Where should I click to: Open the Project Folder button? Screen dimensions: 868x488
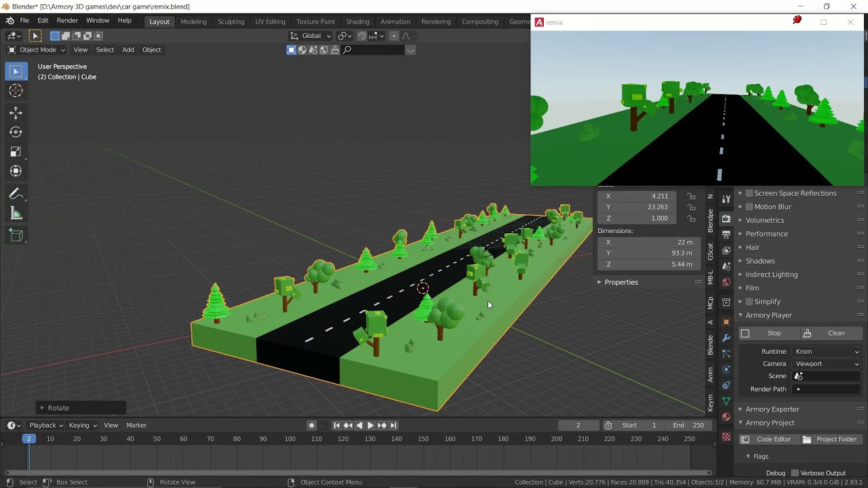831,439
